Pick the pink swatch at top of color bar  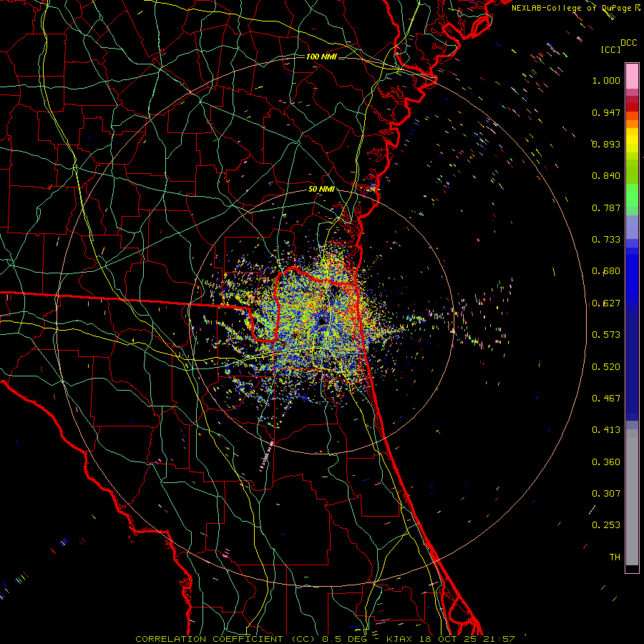coord(632,77)
